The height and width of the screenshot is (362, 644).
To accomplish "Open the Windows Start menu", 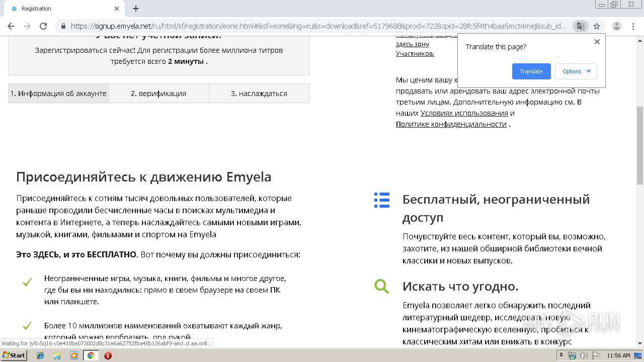I will tap(14, 355).
